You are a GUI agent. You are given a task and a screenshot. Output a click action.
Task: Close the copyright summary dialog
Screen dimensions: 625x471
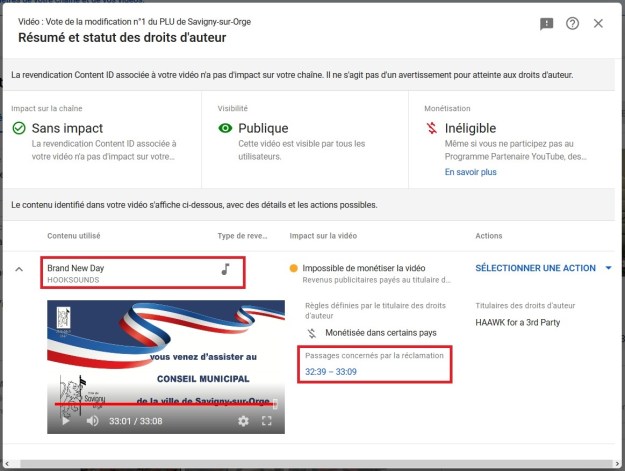click(x=598, y=24)
